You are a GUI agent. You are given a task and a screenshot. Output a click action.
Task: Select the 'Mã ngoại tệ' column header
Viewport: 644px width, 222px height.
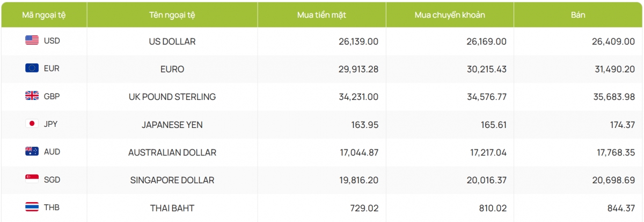tap(43, 15)
